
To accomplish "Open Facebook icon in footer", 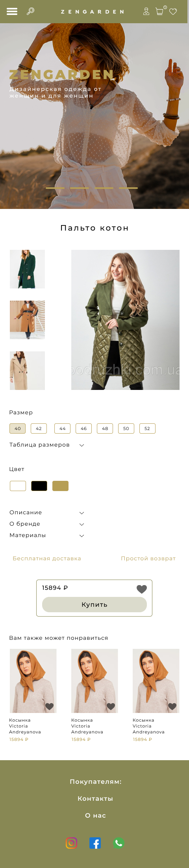I will (95, 843).
